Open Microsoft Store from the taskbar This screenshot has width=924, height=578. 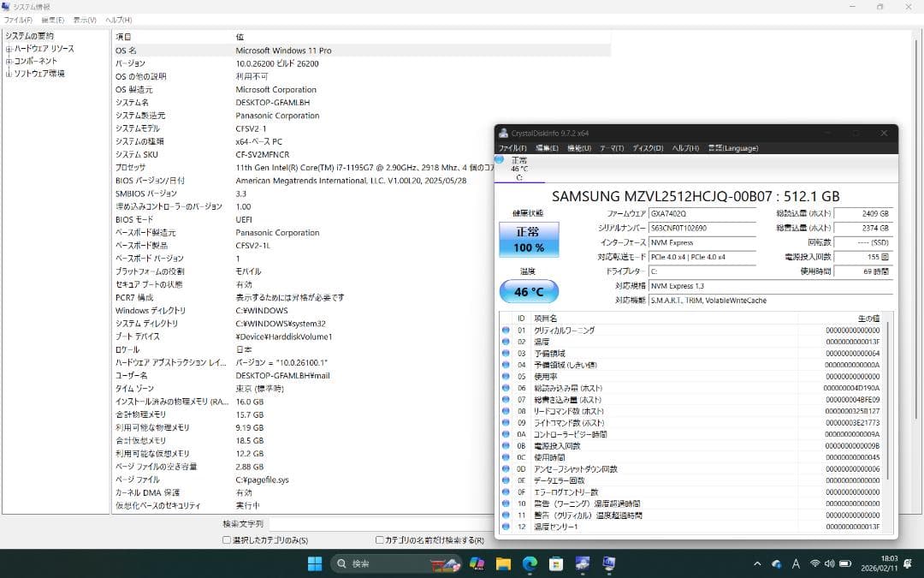[556, 563]
